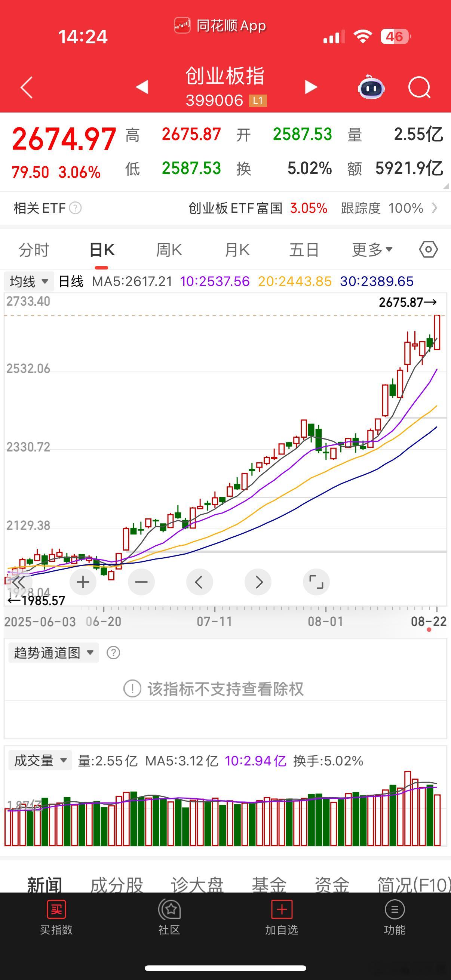451x980 pixels.
Task: Open 功能 menu in bottom bar
Action: pos(395,918)
